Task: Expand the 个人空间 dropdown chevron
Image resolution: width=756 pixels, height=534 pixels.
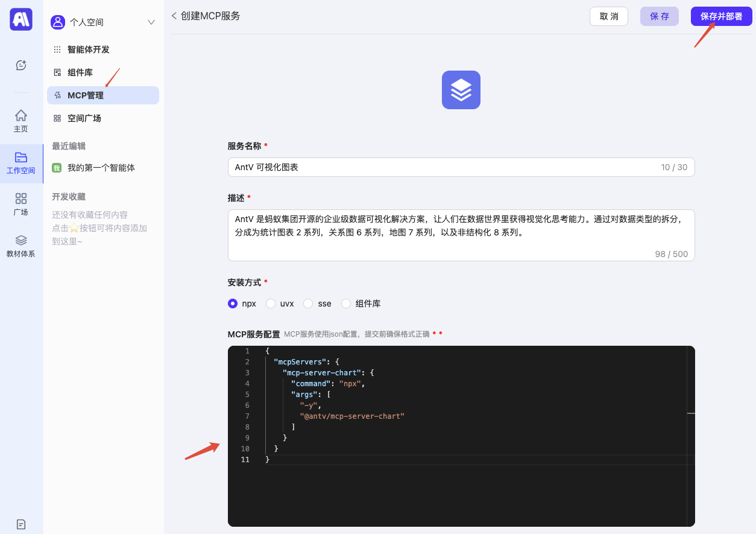Action: click(x=151, y=22)
